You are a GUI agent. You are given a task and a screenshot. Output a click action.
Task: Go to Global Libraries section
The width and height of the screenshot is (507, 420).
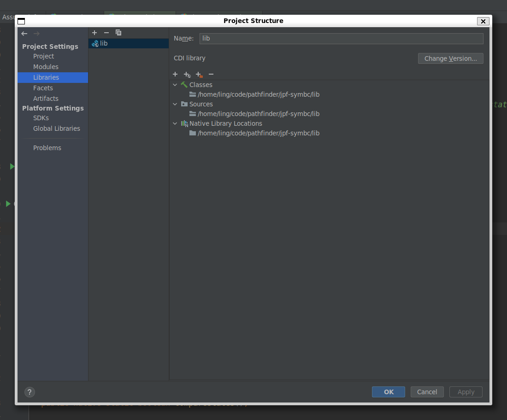pyautogui.click(x=57, y=128)
